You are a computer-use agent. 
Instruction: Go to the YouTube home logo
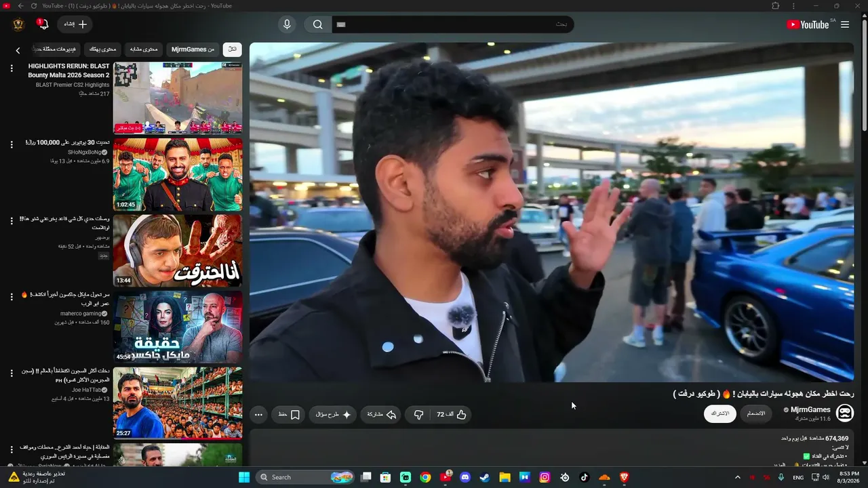pyautogui.click(x=808, y=24)
